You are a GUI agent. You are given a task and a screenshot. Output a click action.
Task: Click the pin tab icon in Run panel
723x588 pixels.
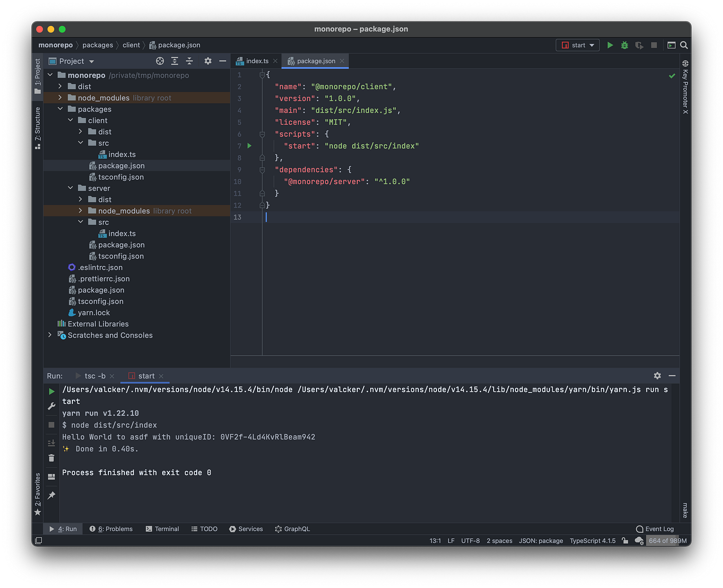(51, 495)
